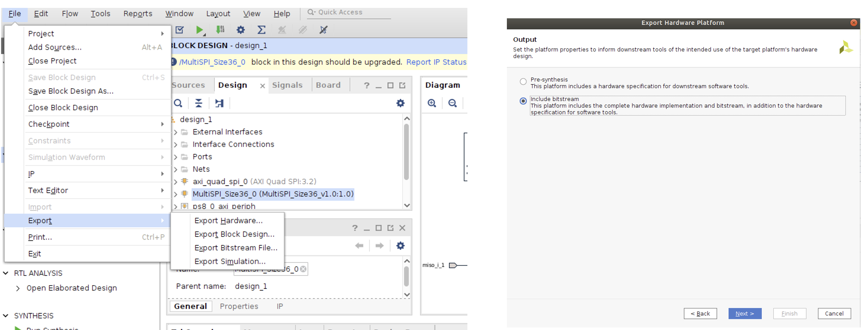Click the crossed tools icon in toolbar

[x=323, y=30]
